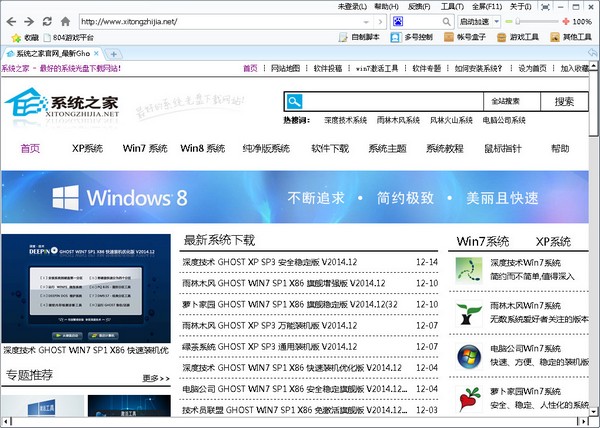Open 绿茶系统 GHOST XP SP3 通用装机版

pyautogui.click(x=270, y=347)
